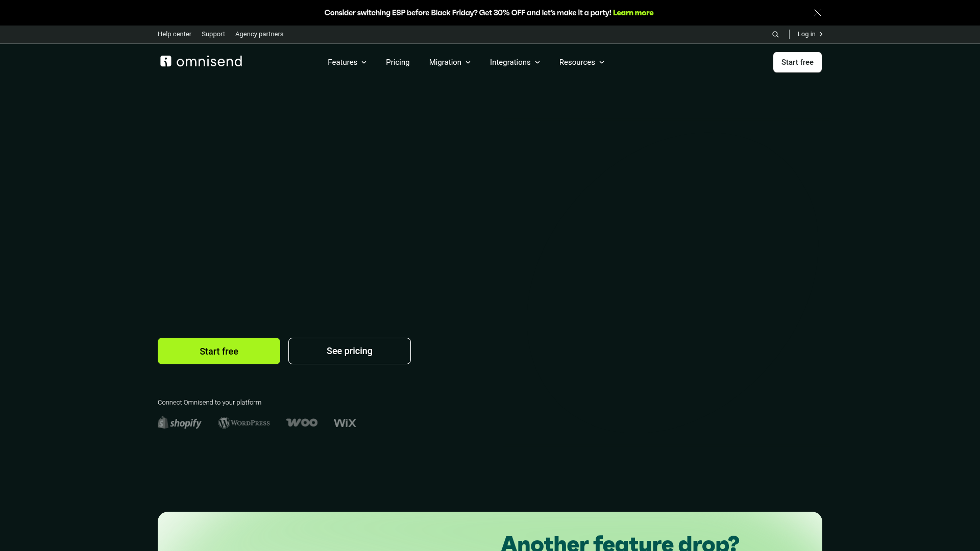980x551 pixels.
Task: Click the See pricing button
Action: tap(349, 351)
